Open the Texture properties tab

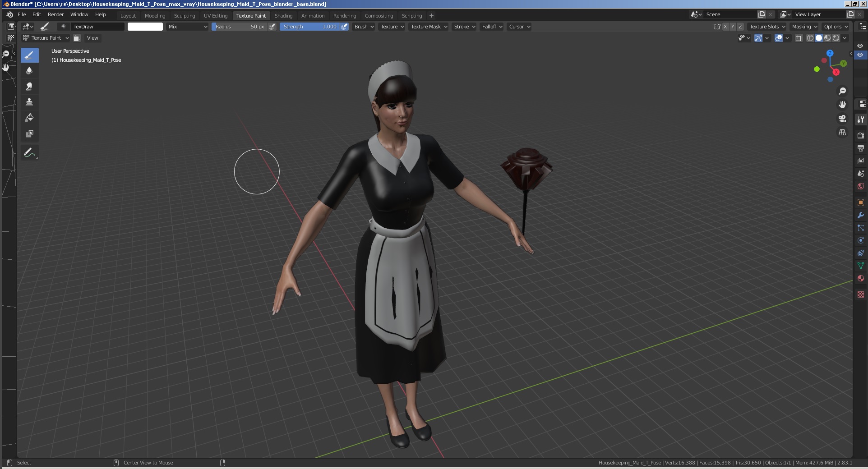coord(861,294)
